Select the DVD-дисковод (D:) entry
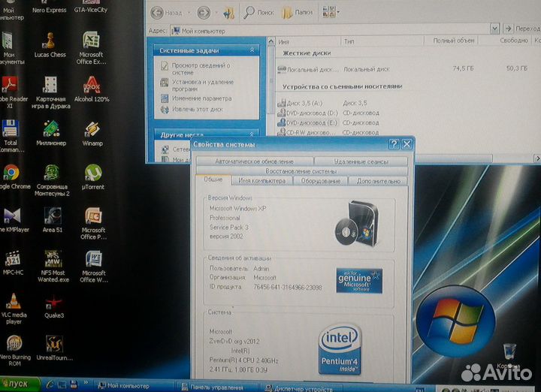Screen dimensions: 541x392 coord(307,113)
